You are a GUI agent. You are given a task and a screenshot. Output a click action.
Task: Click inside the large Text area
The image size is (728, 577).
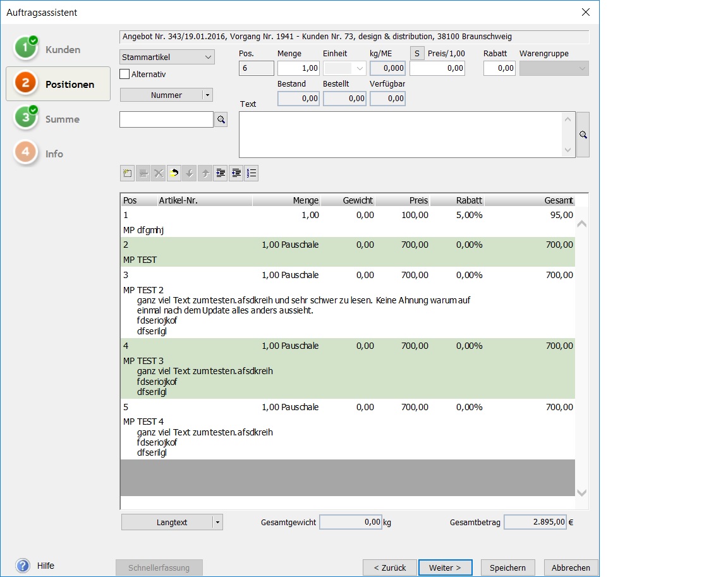[401, 135]
